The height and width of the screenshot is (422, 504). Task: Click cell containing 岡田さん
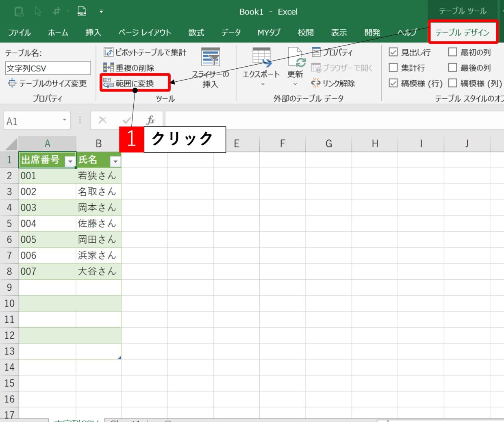(x=98, y=239)
